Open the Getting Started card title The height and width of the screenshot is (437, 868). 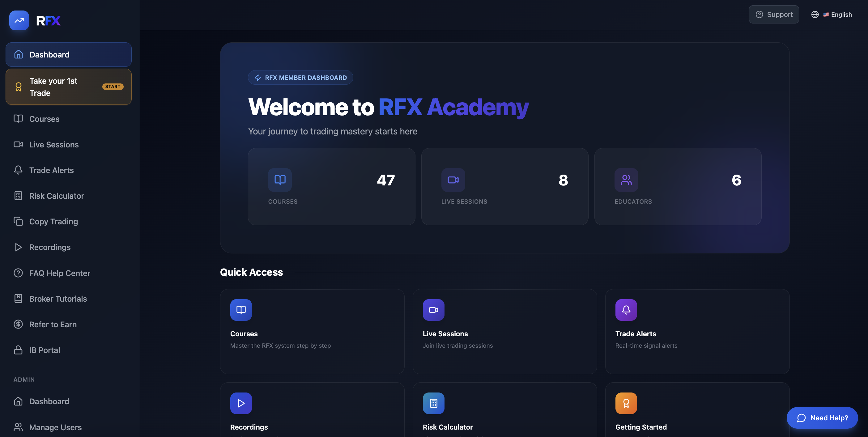[641, 427]
